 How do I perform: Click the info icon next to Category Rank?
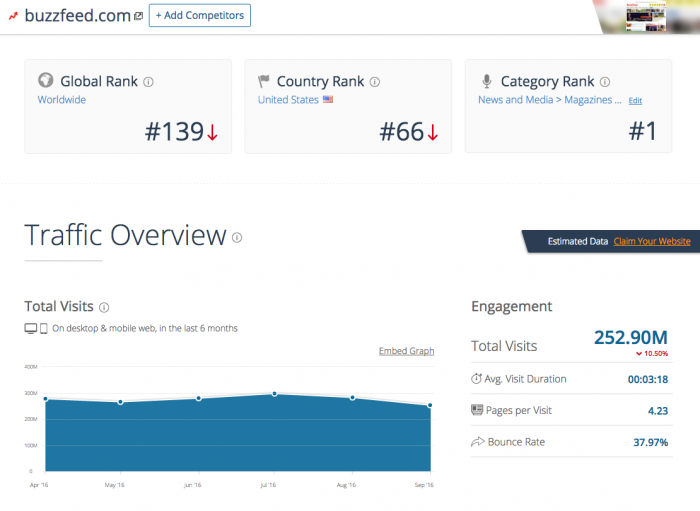(x=606, y=82)
